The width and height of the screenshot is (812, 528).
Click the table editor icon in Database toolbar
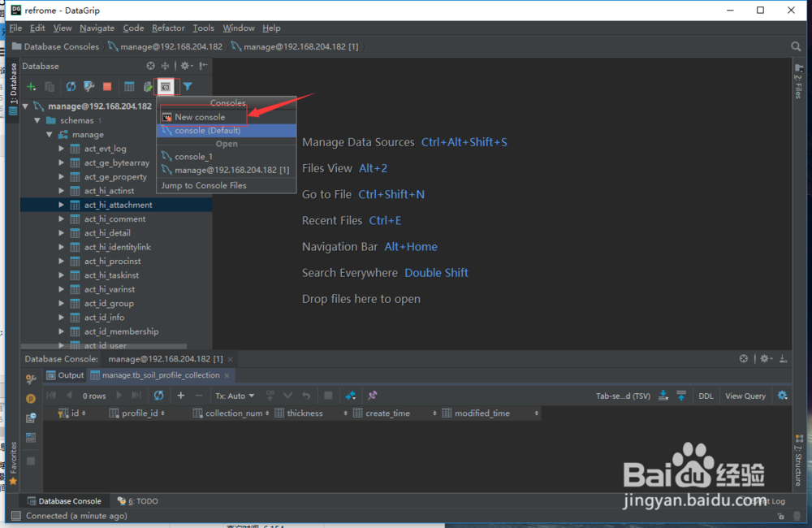click(129, 87)
